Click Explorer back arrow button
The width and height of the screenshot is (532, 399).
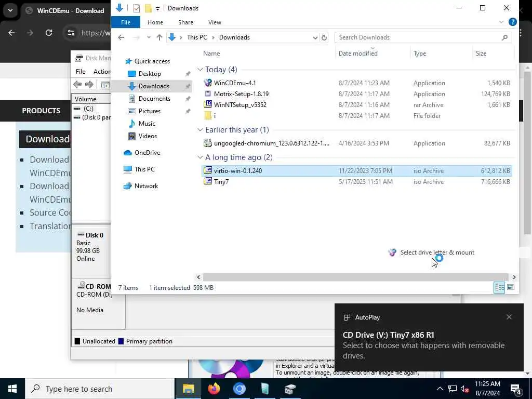point(121,37)
